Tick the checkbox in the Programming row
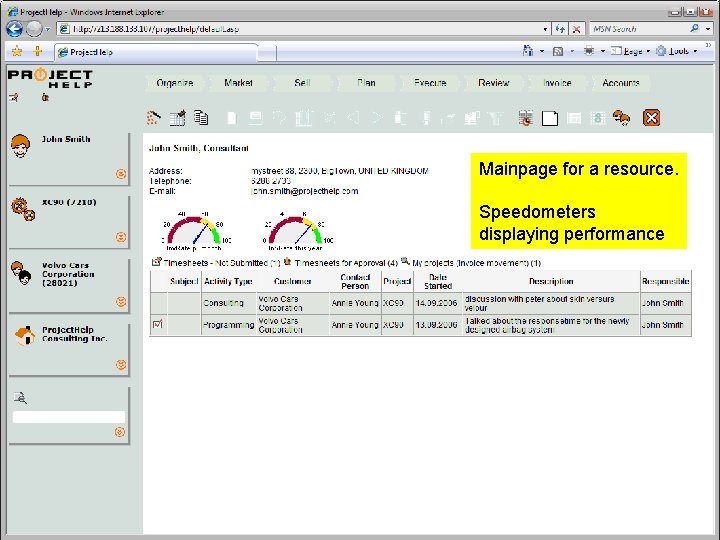Screen dimensions: 720x540 [158, 324]
